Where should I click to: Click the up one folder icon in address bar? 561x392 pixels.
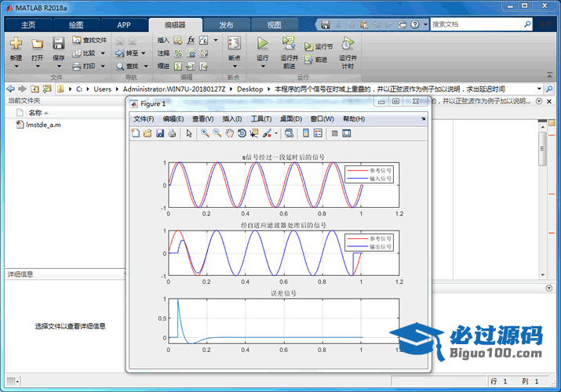(x=35, y=89)
